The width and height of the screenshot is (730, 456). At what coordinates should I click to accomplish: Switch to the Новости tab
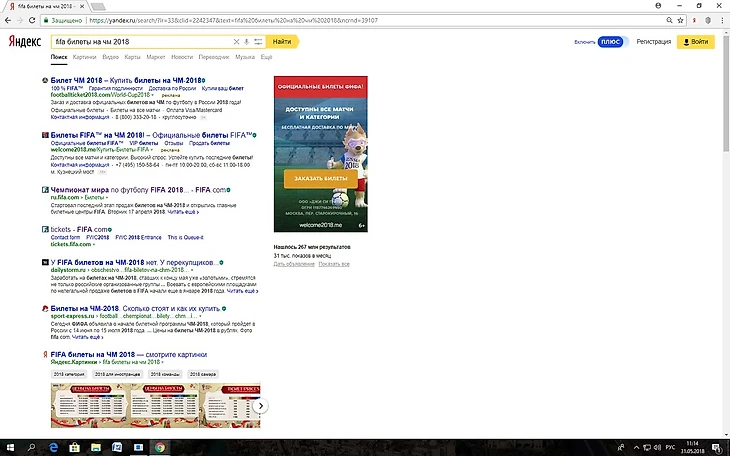tap(182, 57)
